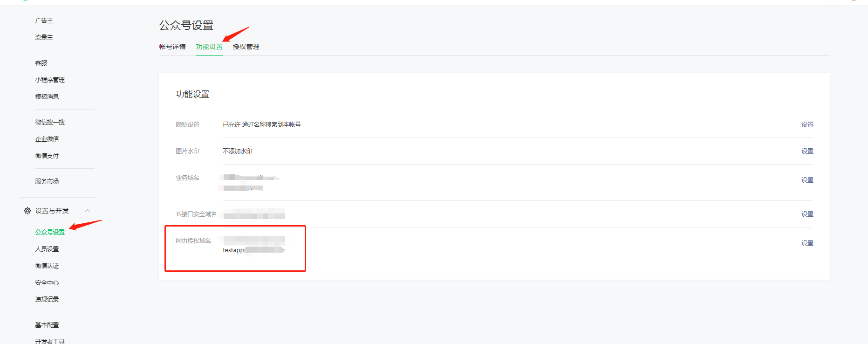Open 微信搜一搜 sidebar entry

pyautogui.click(x=50, y=122)
